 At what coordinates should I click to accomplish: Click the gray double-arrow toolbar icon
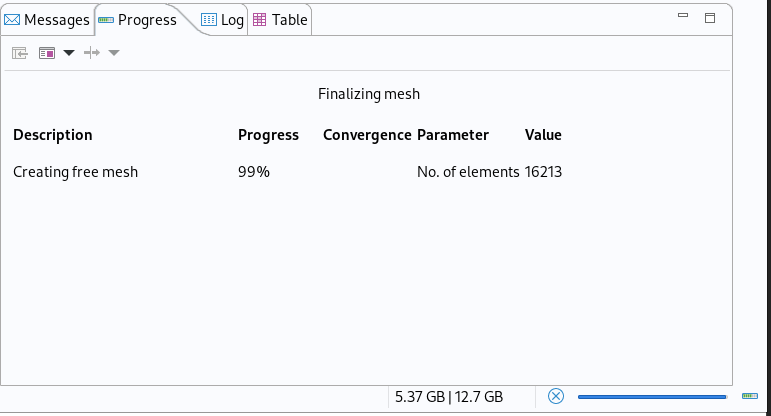[x=92, y=53]
